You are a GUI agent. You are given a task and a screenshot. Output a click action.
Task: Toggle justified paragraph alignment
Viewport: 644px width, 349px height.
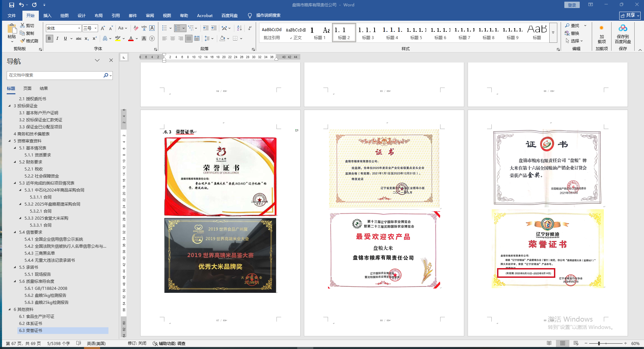(189, 39)
